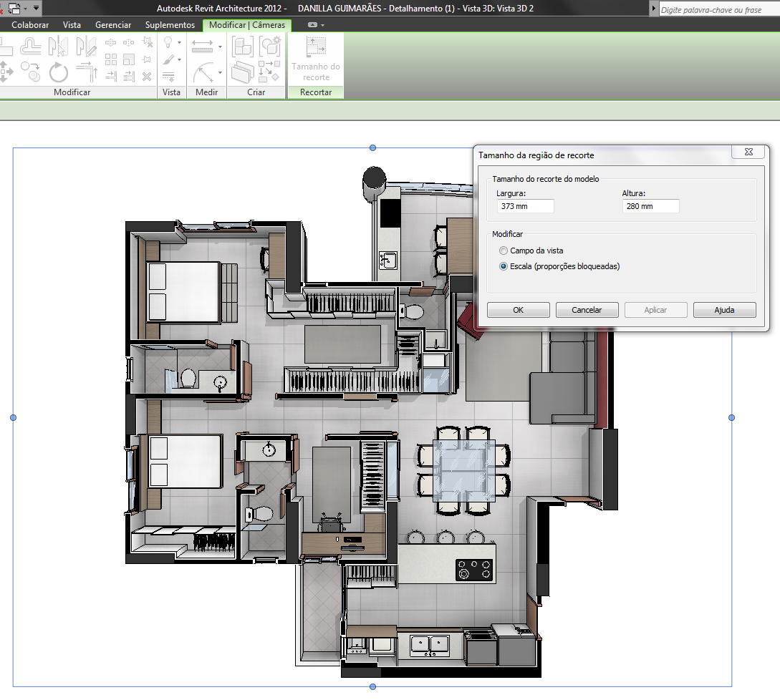
Task: Select the Measure tool in the Medir panel
Action: [x=203, y=45]
